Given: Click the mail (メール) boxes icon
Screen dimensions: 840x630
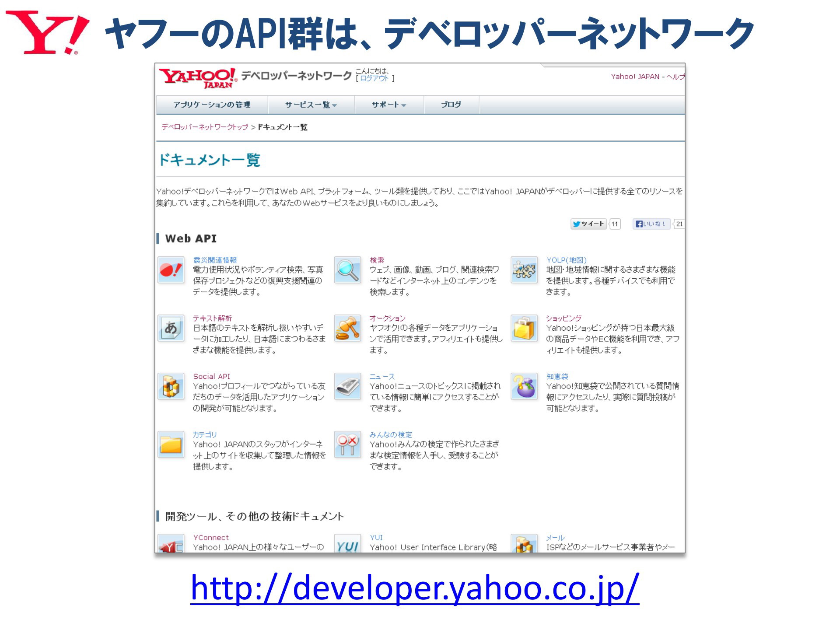Looking at the screenshot, I should click(x=524, y=543).
